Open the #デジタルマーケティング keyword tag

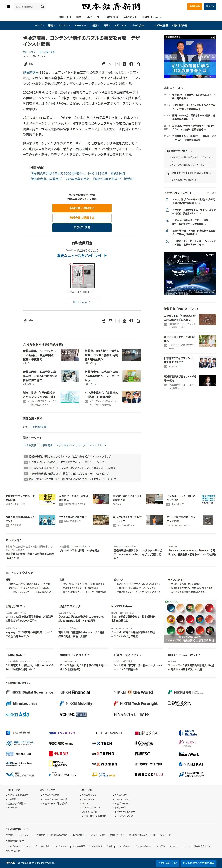(71, 445)
